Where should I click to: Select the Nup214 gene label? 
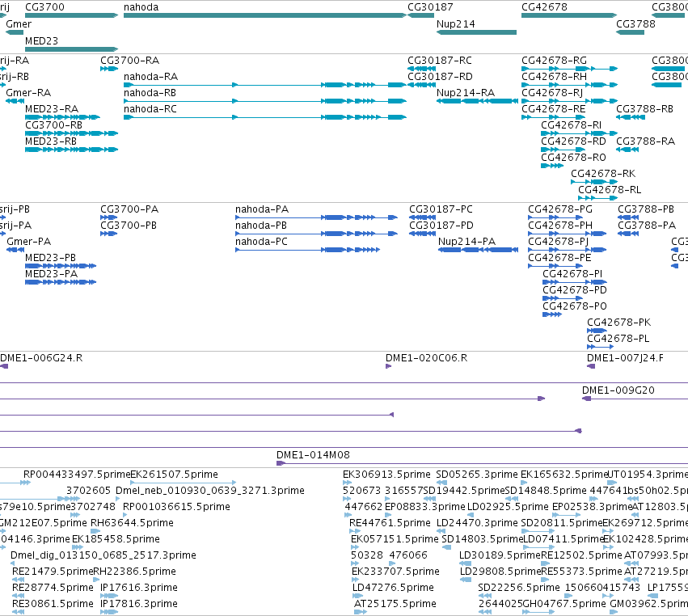coord(455,23)
